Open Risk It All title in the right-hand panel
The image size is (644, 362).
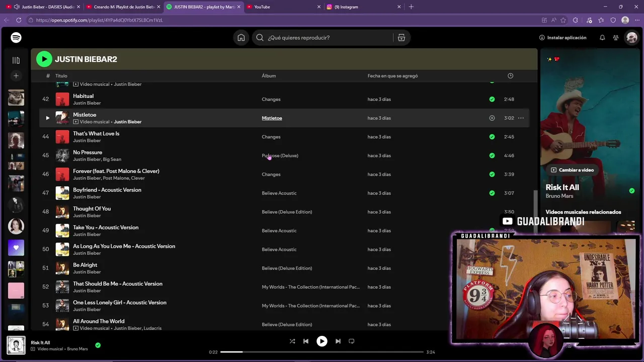(x=562, y=188)
